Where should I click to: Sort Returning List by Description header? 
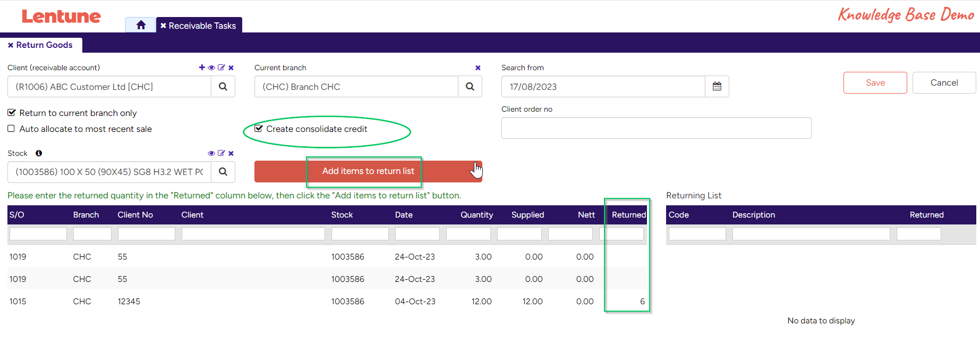pos(754,215)
